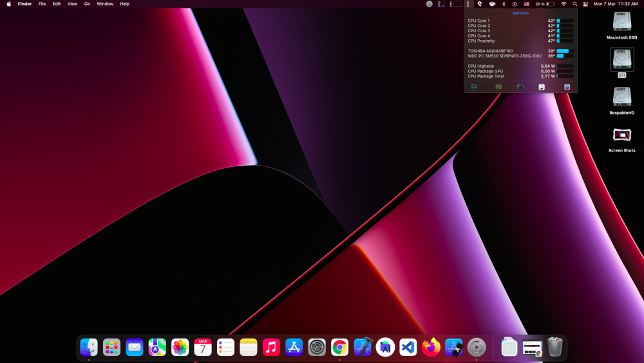Open the Finder menu

coord(24,4)
